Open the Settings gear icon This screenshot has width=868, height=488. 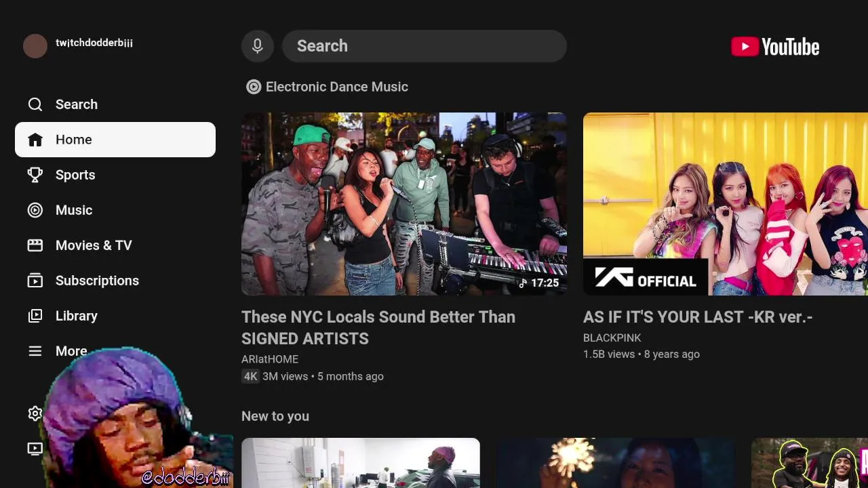(x=35, y=413)
